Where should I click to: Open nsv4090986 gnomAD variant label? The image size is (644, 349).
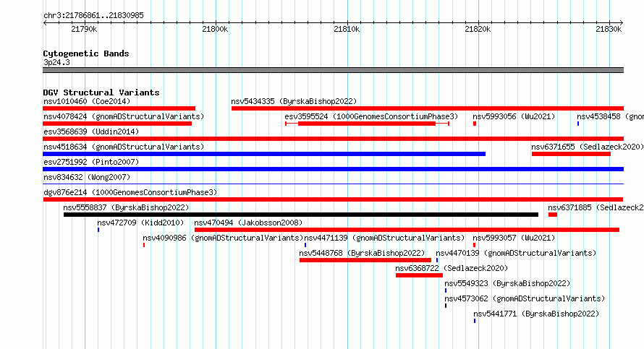(x=223, y=238)
